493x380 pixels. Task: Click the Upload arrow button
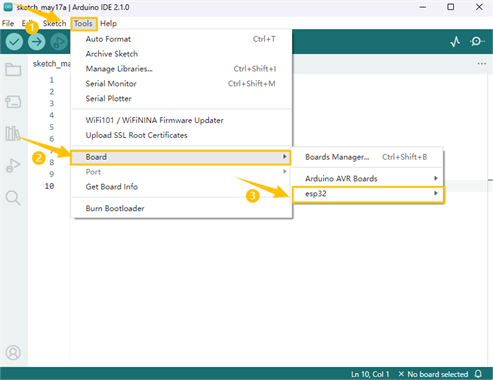(x=36, y=42)
